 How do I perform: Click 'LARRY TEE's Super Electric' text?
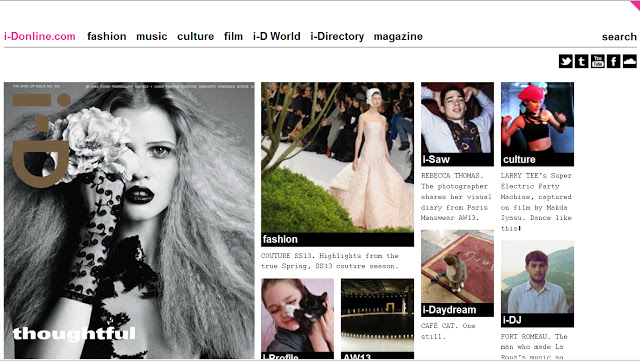tap(536, 202)
